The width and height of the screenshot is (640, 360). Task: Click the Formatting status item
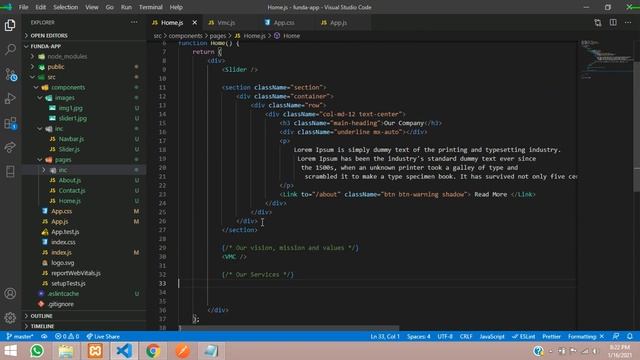(586, 336)
